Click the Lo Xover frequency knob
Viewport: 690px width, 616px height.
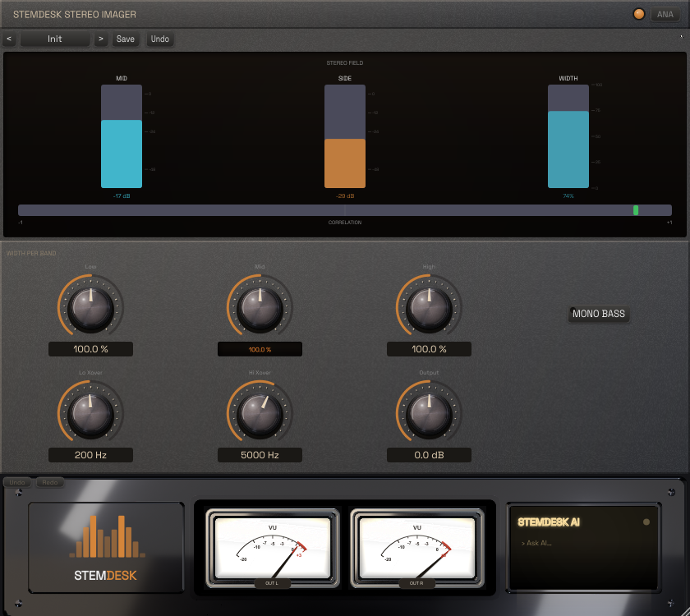[x=90, y=413]
